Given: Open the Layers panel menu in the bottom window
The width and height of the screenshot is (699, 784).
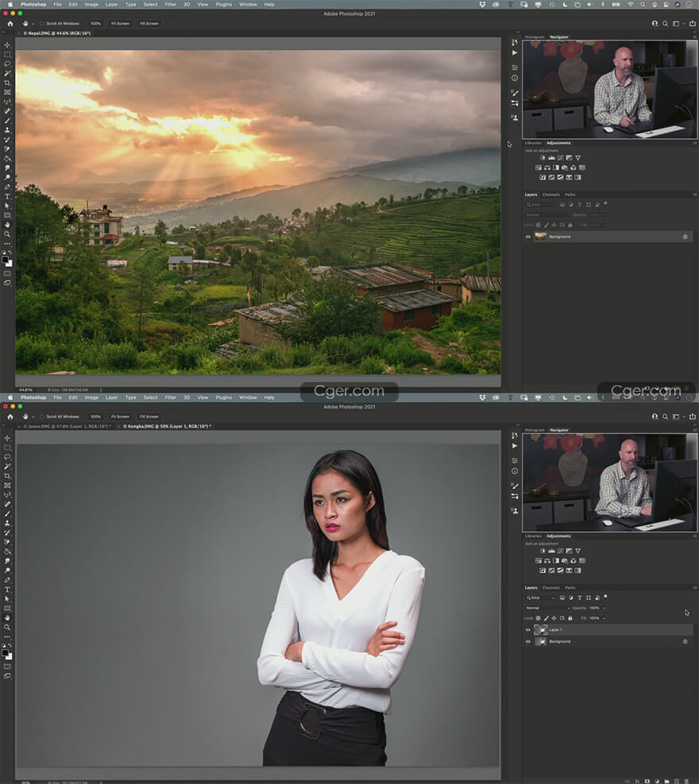Looking at the screenshot, I should tap(694, 588).
